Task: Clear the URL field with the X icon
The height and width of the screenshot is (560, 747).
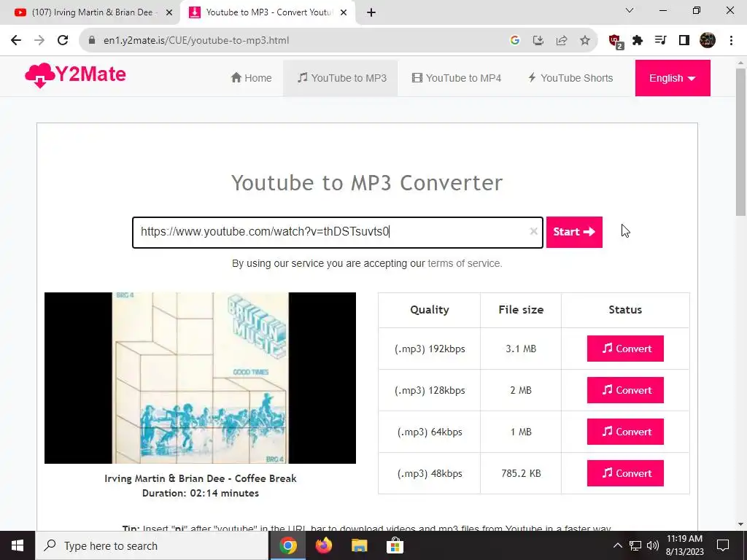Action: [x=533, y=231]
